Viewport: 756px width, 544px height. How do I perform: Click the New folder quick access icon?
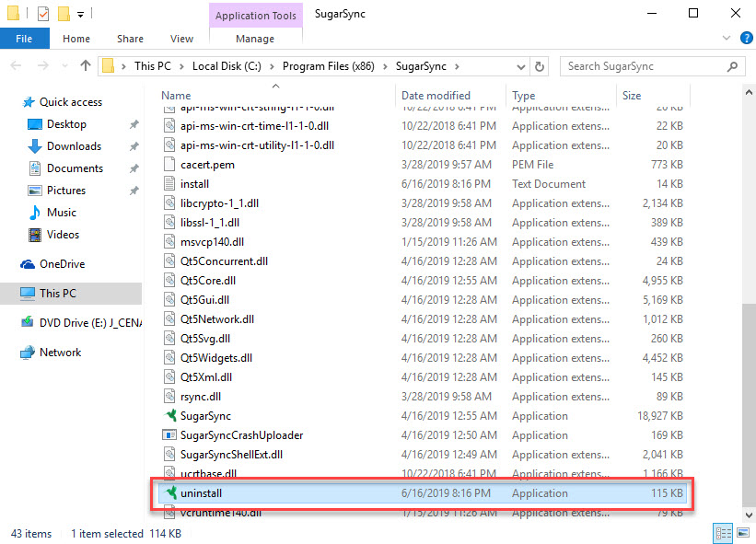[x=64, y=14]
